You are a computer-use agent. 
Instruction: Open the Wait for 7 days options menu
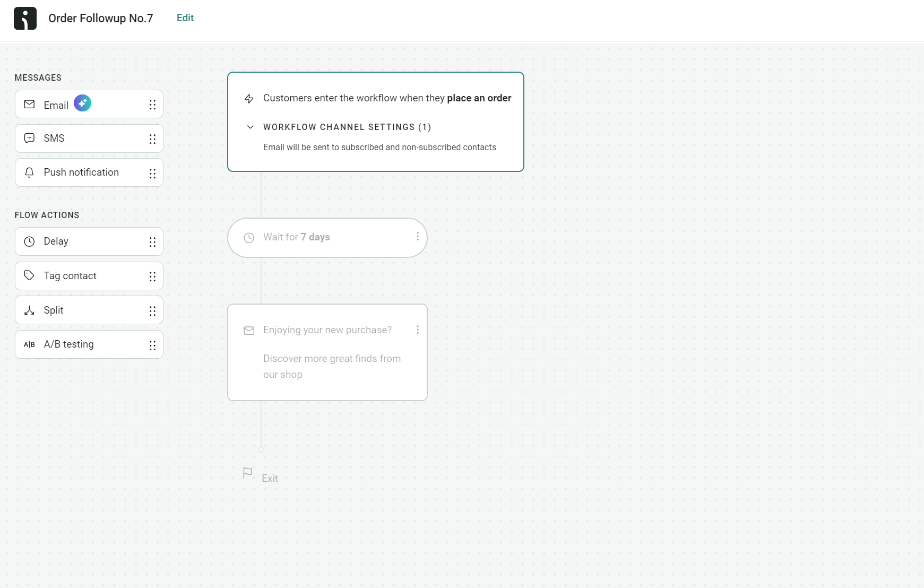pyautogui.click(x=418, y=237)
